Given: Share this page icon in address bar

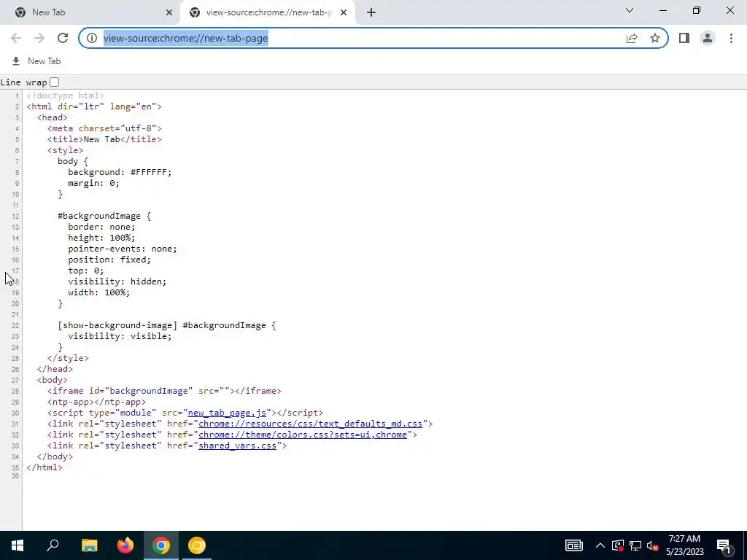Looking at the screenshot, I should point(632,38).
